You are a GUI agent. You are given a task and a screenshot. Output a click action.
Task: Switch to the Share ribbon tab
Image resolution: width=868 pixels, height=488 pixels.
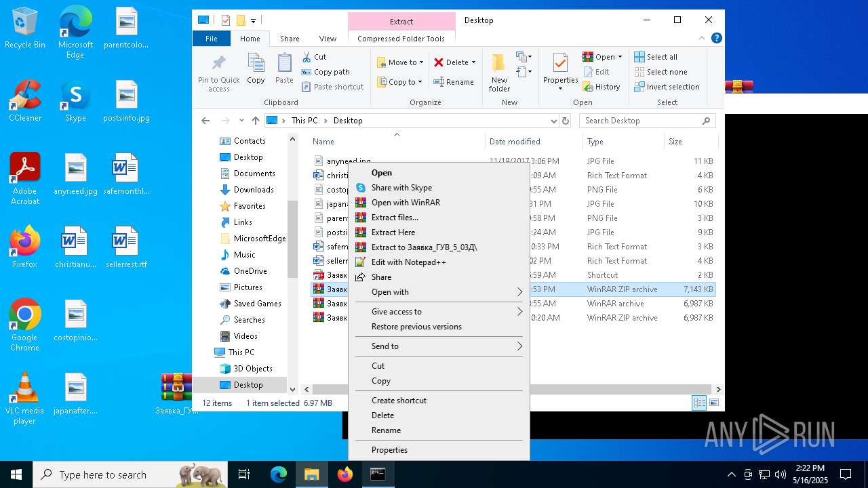click(x=290, y=39)
